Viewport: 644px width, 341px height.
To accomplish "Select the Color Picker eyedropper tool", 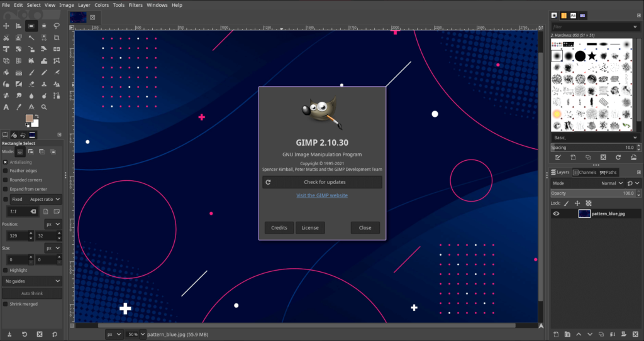I will 18,107.
